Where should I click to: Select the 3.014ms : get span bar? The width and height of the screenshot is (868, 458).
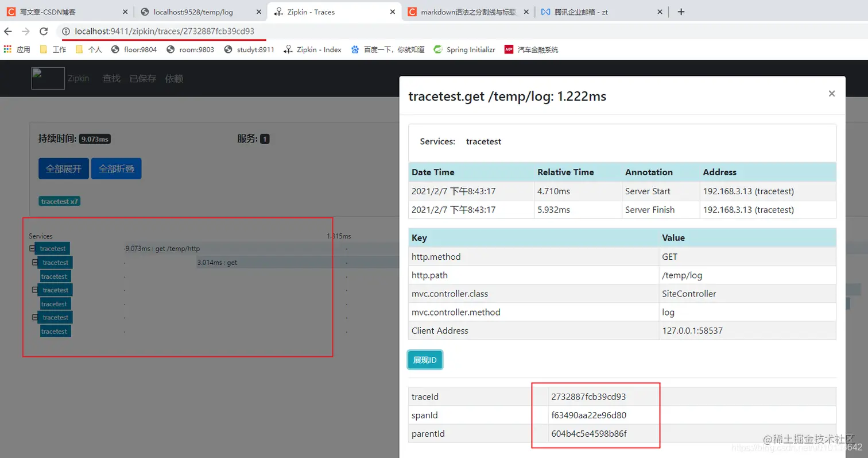[298, 263]
